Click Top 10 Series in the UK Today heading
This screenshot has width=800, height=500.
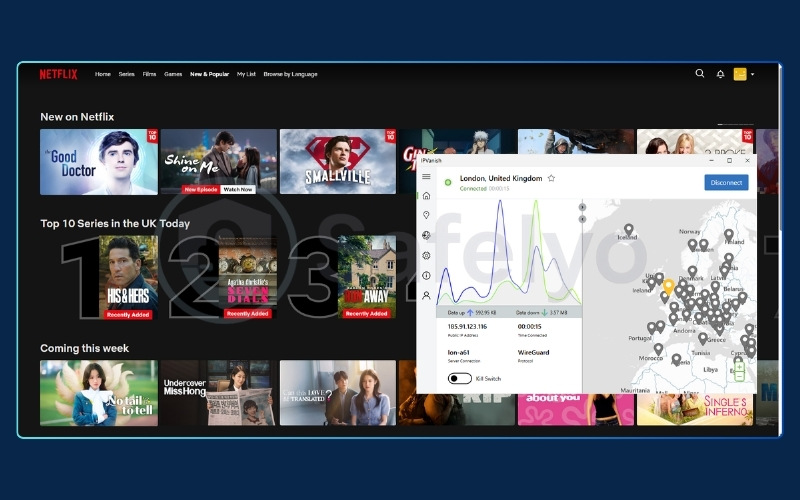click(x=115, y=223)
